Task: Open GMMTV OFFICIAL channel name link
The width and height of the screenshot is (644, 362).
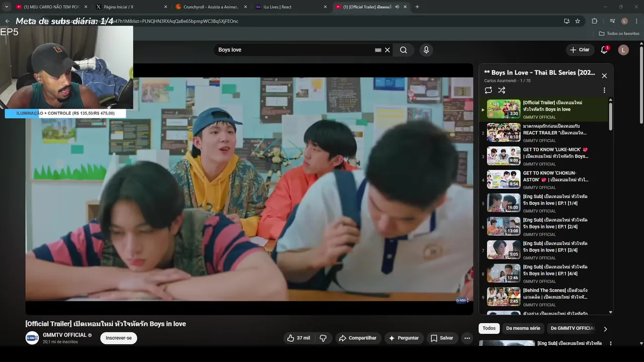Action: coord(65,335)
